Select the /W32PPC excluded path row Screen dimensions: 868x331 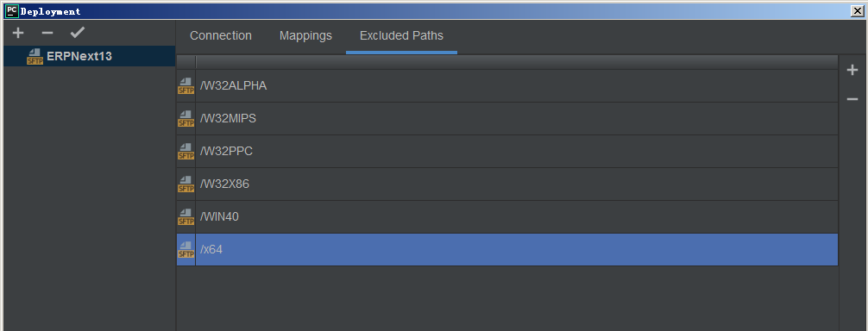(507, 151)
